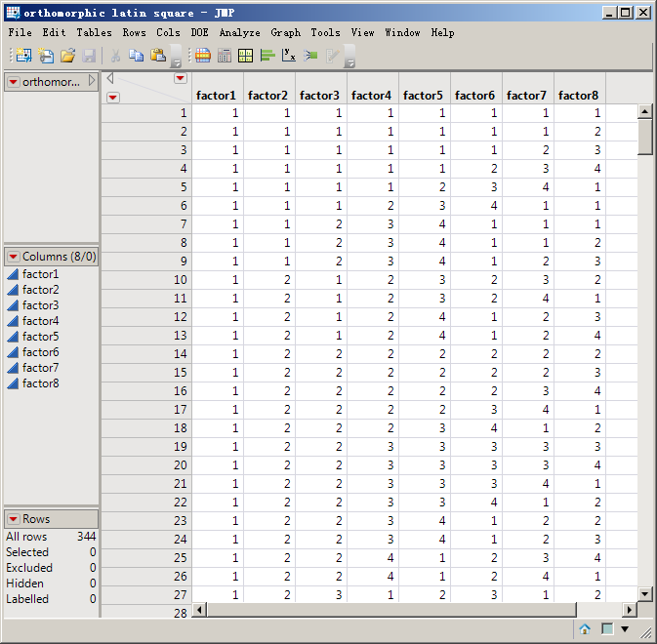Click the Home window icon in status bar
This screenshot has width=657, height=644.
(585, 628)
